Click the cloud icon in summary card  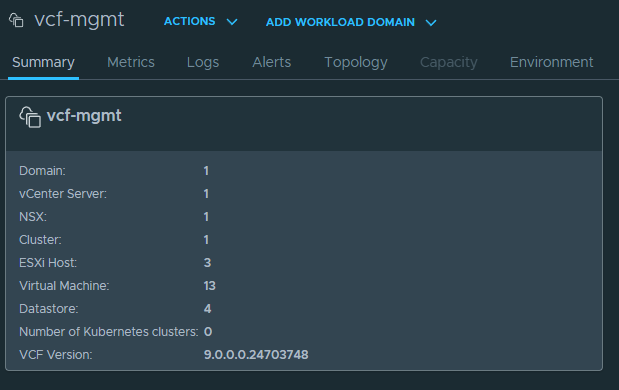pyautogui.click(x=30, y=117)
